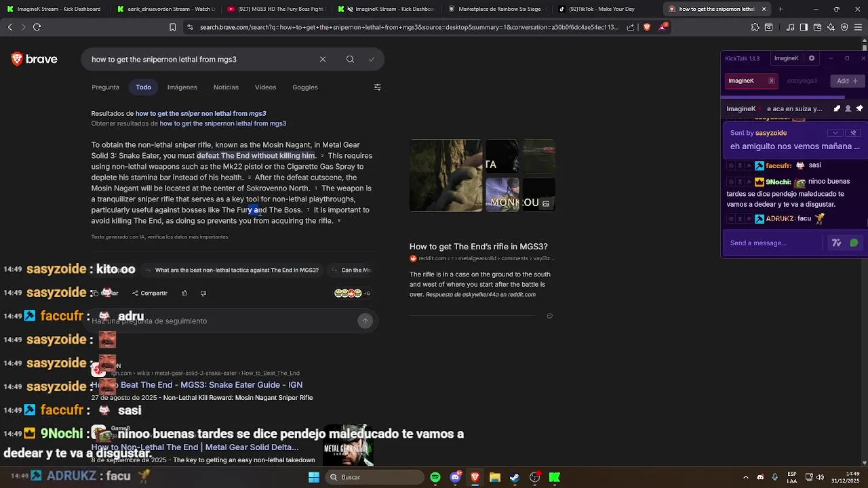Image resolution: width=868 pixels, height=488 pixels.
Task: Open Brave Rewards triangle icon
Action: (663, 27)
